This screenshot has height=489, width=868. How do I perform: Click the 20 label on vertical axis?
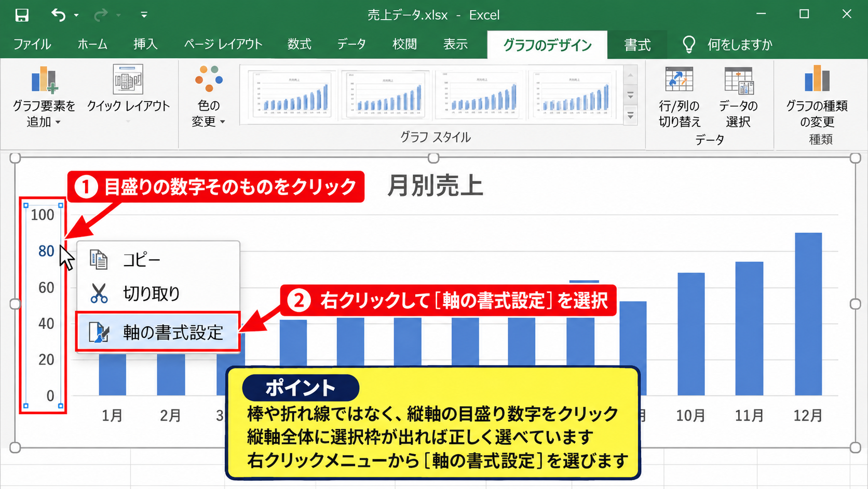tap(46, 359)
